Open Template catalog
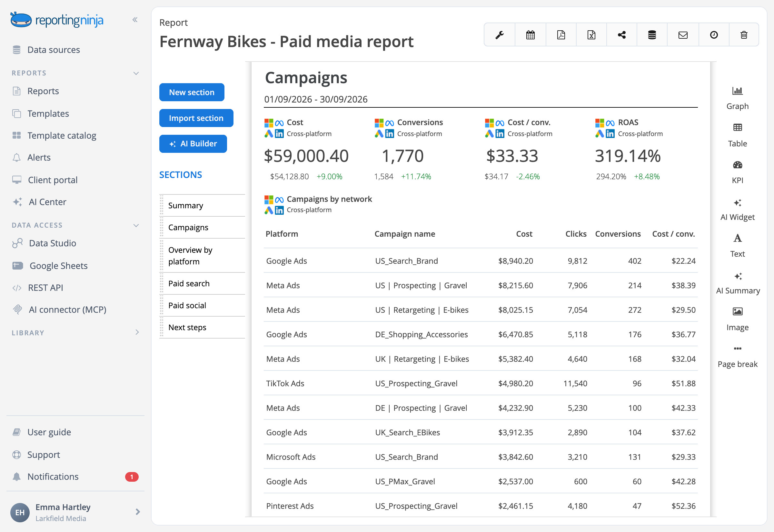This screenshot has width=774, height=532. (54, 135)
